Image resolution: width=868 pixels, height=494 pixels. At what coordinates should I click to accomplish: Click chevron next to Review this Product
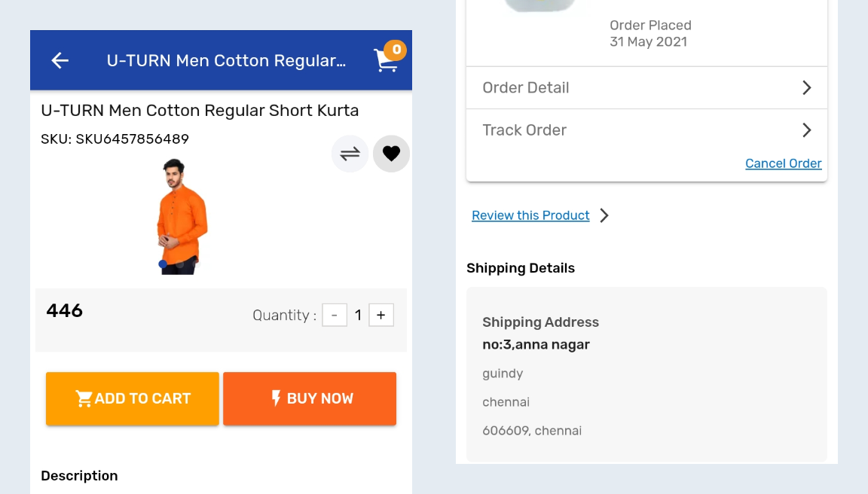pyautogui.click(x=604, y=215)
